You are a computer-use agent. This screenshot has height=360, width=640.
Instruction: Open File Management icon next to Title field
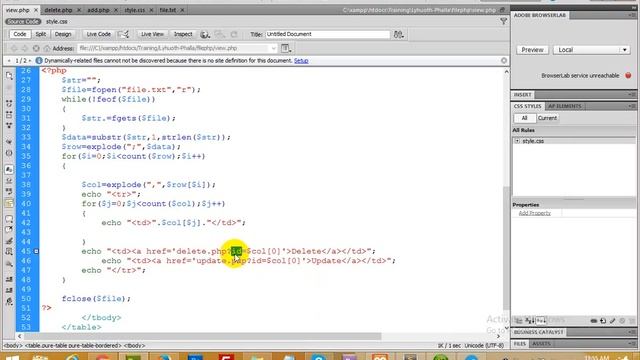(x=398, y=34)
